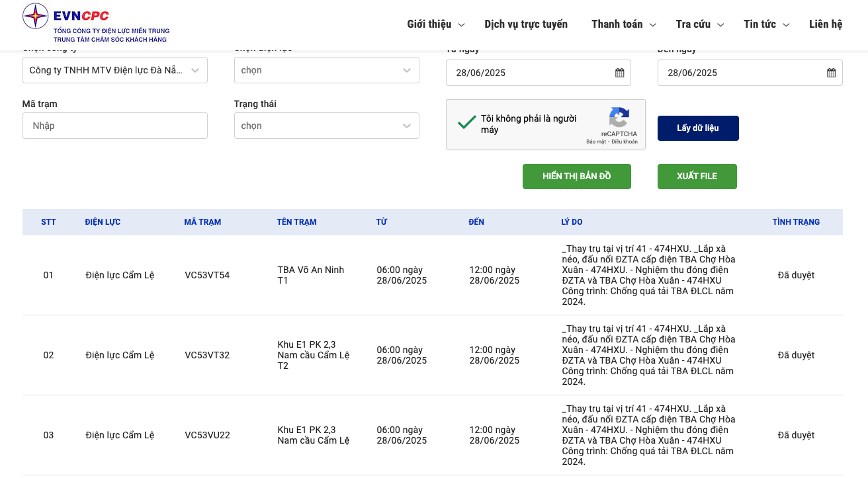Toggle the 'Tôi không phải là người máy' checkbox
This screenshot has height=478, width=868.
pos(467,122)
